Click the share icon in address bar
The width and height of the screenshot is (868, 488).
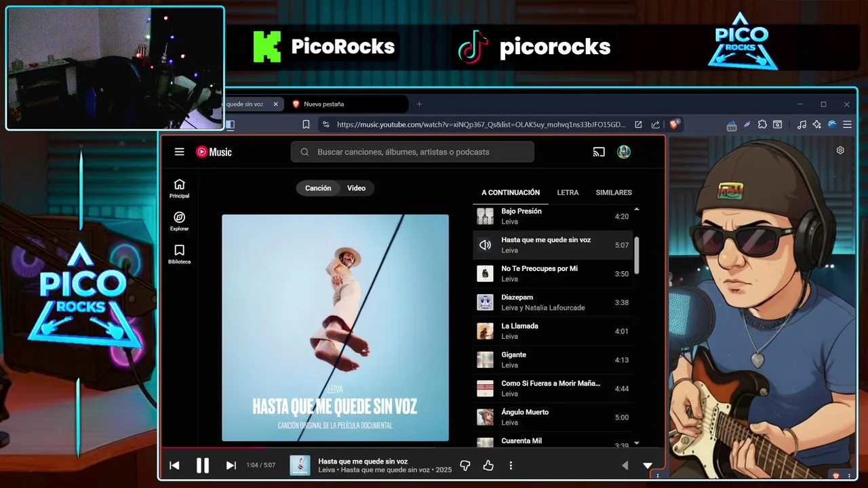point(655,125)
